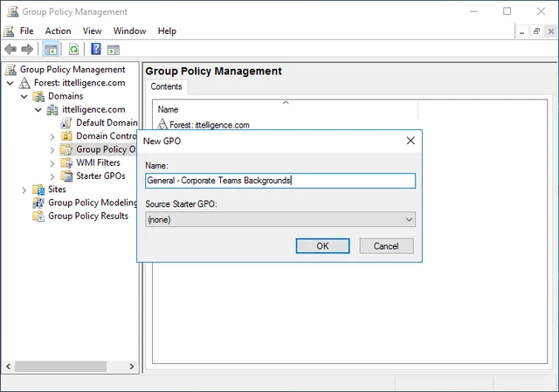Toggle the Show/Hide Console Tree icon
Image resolution: width=559 pixels, height=392 pixels.
(x=51, y=49)
